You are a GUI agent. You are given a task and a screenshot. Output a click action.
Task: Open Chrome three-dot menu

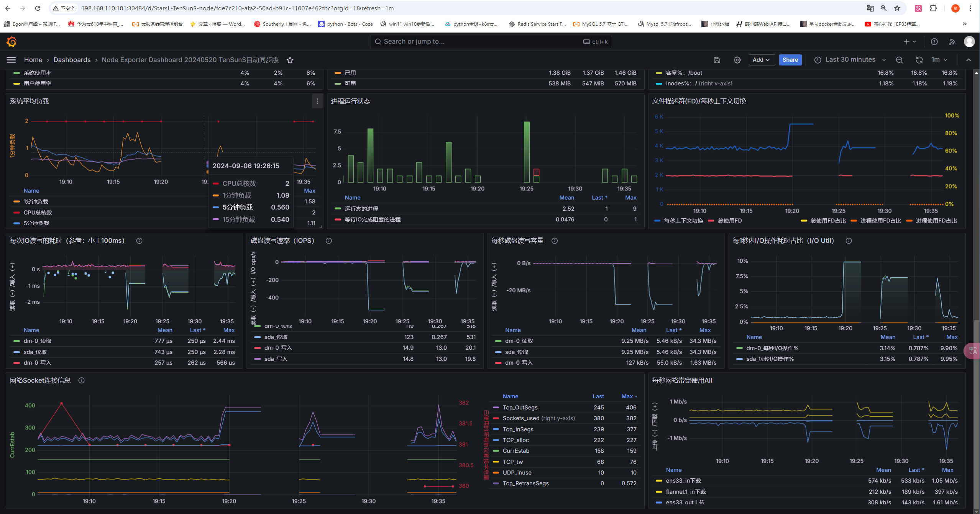[971, 8]
